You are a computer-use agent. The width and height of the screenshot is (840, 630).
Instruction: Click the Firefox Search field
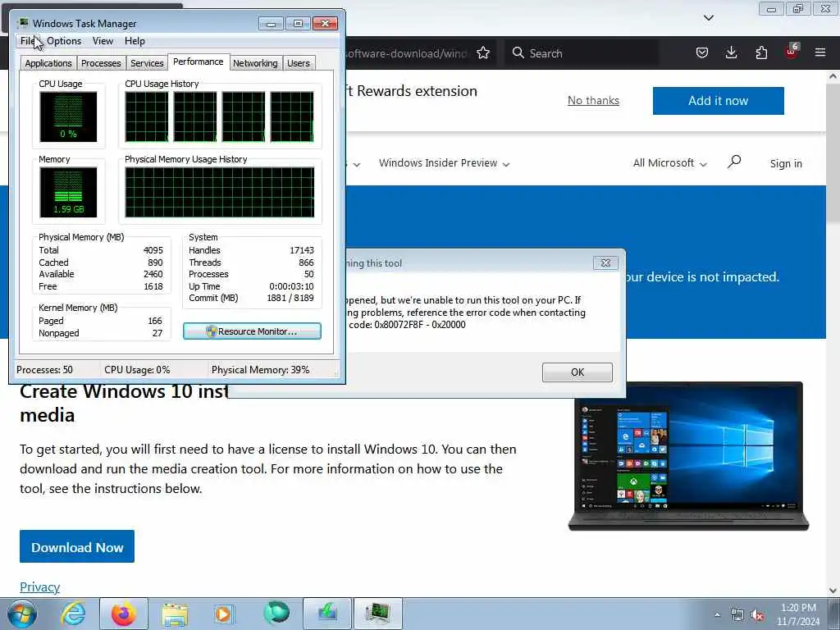pyautogui.click(x=582, y=53)
